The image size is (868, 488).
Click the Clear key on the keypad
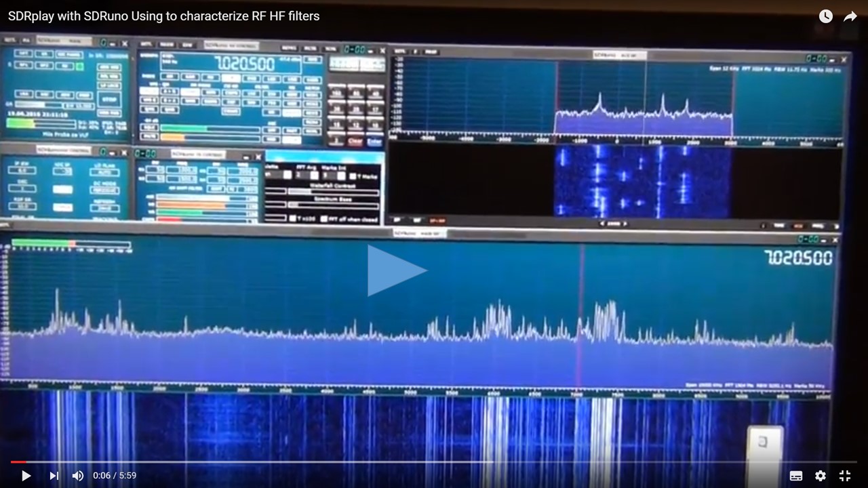(x=355, y=141)
